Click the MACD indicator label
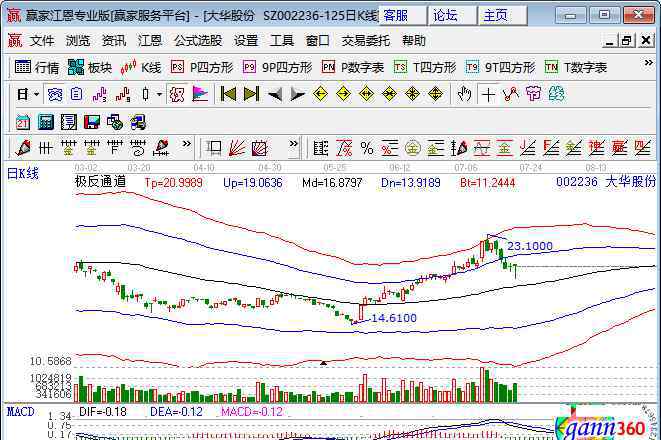Screen dimensions: 661x440 click(20, 411)
